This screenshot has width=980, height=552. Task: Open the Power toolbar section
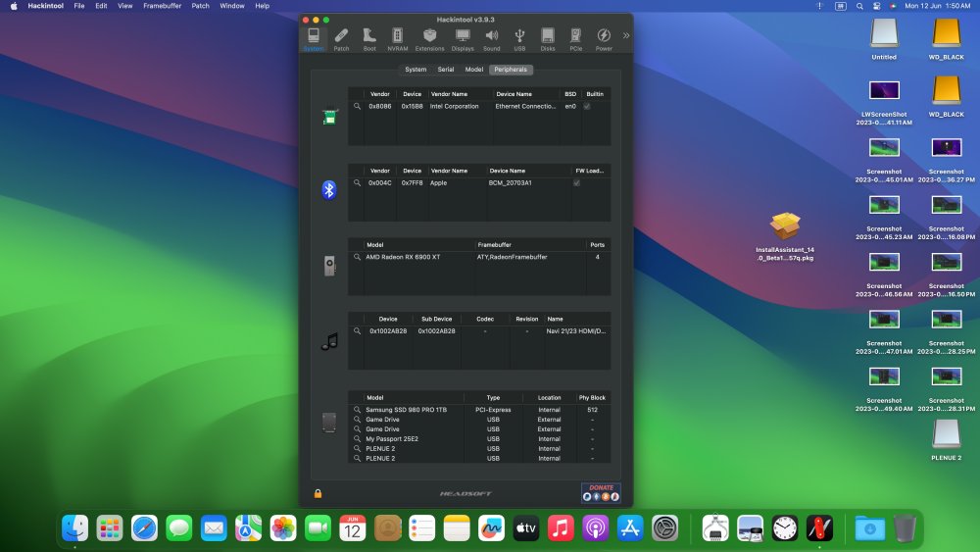point(604,39)
